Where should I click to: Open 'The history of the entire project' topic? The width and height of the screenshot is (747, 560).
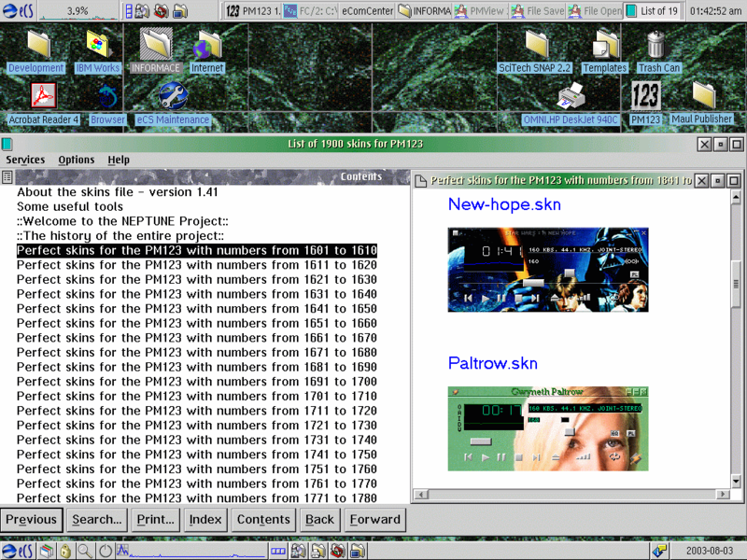[x=120, y=236]
